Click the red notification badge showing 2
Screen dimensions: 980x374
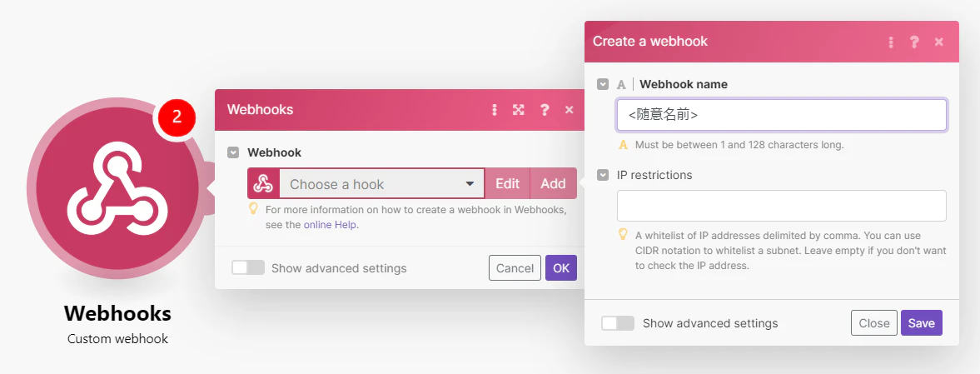click(177, 117)
